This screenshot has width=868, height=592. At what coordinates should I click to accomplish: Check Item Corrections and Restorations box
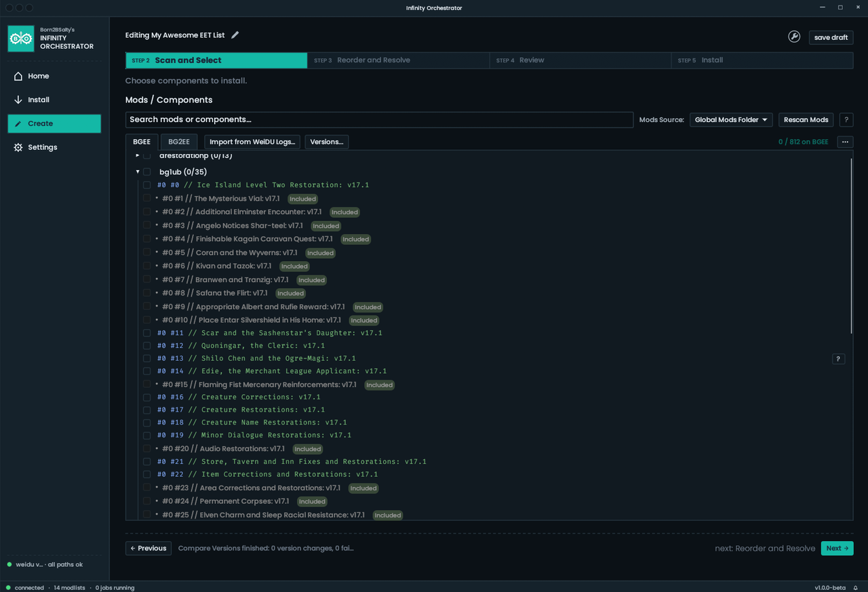point(146,475)
